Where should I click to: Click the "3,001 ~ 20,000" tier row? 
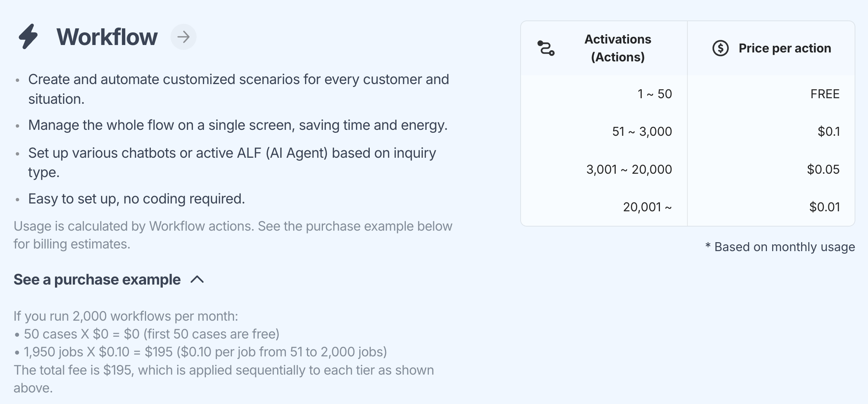click(629, 169)
